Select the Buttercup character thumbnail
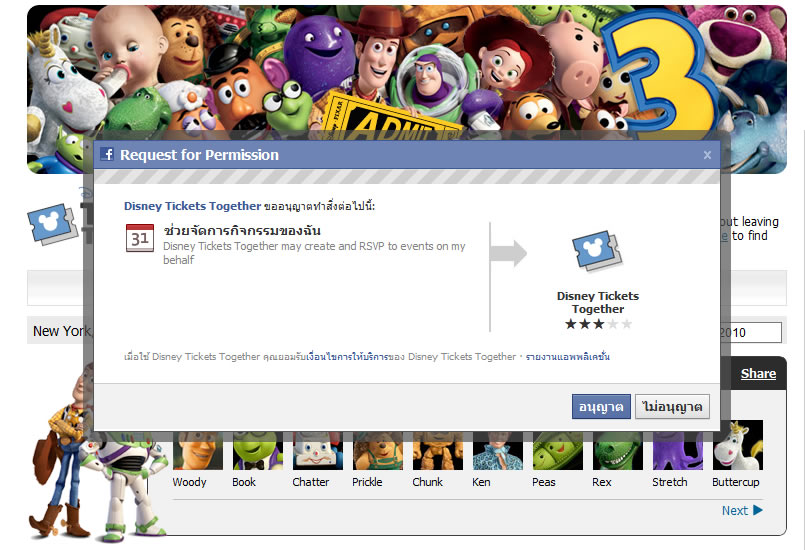Image resolution: width=805 pixels, height=550 pixels. pos(738,445)
